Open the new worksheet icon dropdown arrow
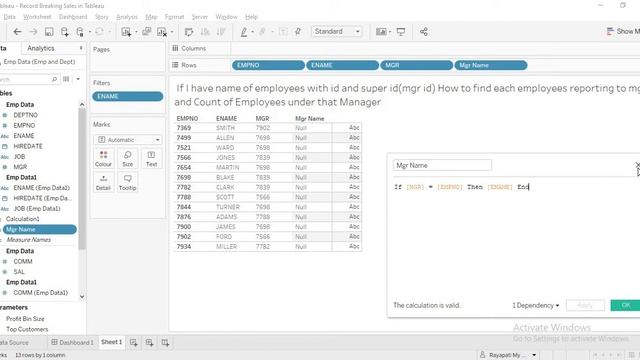640x360 pixels. coord(136,32)
